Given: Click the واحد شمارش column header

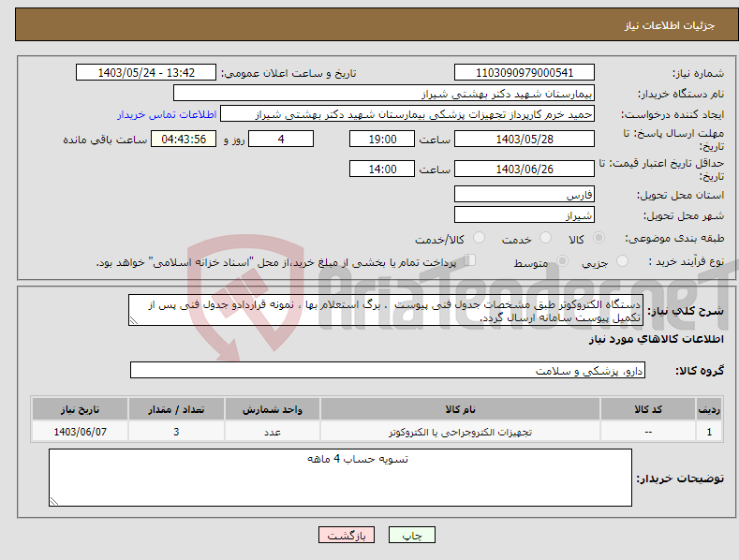Looking at the screenshot, I should [273, 409].
